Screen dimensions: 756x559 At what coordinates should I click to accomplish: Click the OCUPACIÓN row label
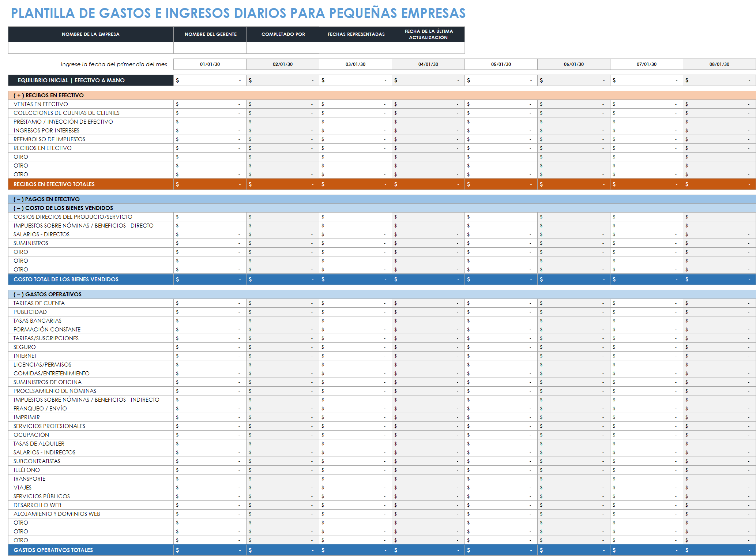(x=31, y=435)
